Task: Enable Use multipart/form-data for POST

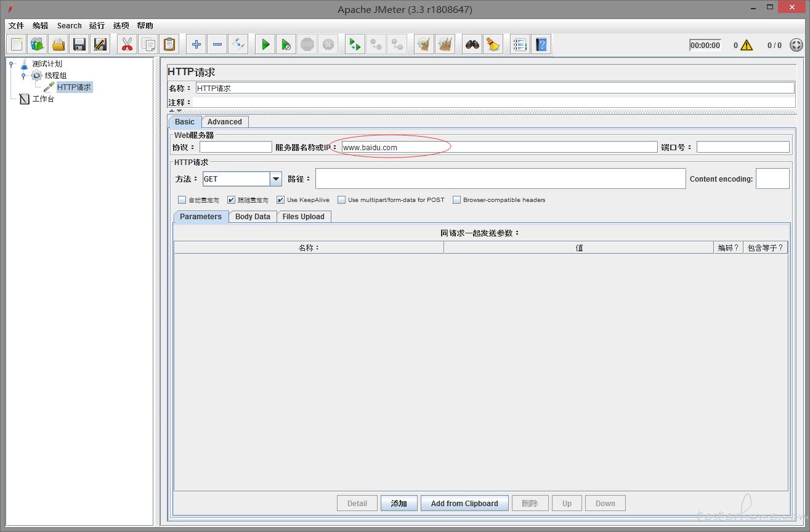Action: click(341, 200)
